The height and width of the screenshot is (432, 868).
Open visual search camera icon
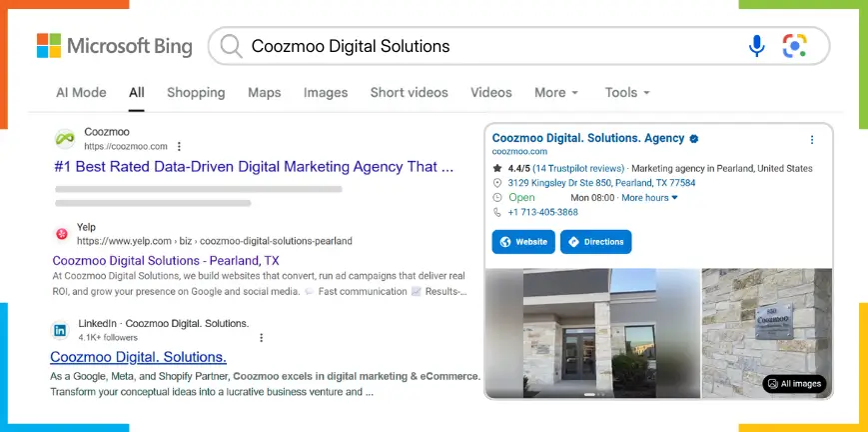(794, 45)
